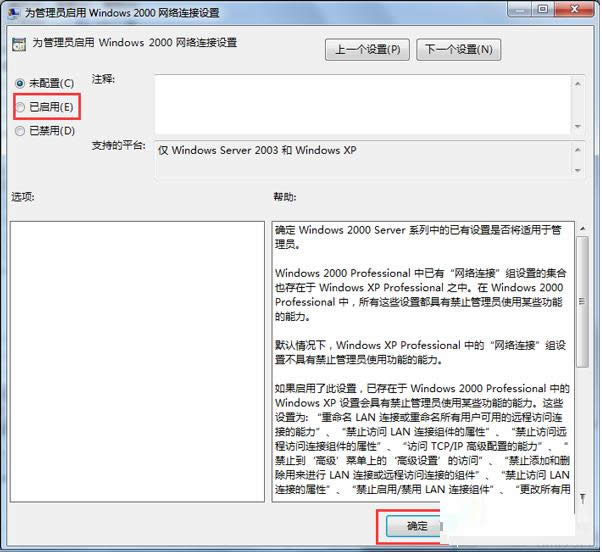Screen dimensions: 602x552
Task: Select the 已启用(E) radio option
Action: coord(20,107)
